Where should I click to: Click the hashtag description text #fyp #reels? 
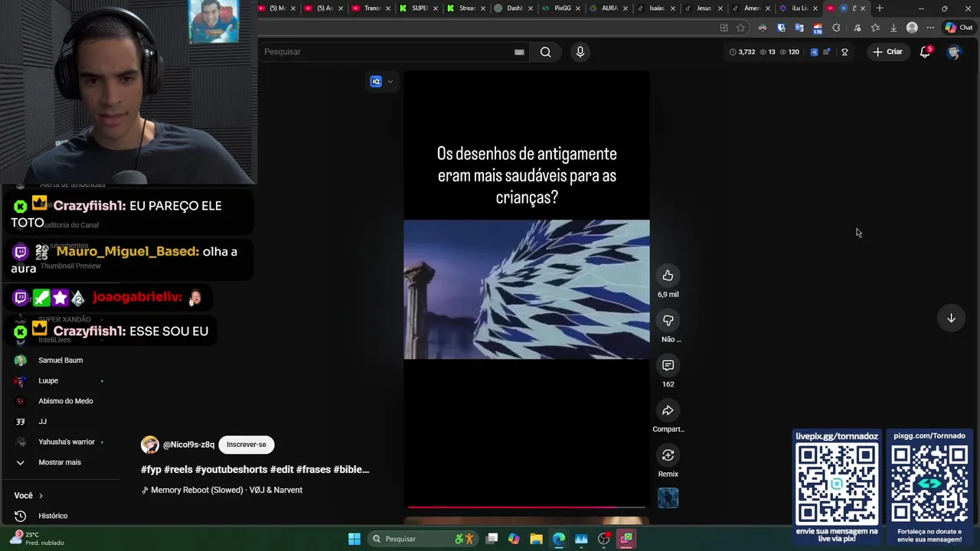(255, 469)
